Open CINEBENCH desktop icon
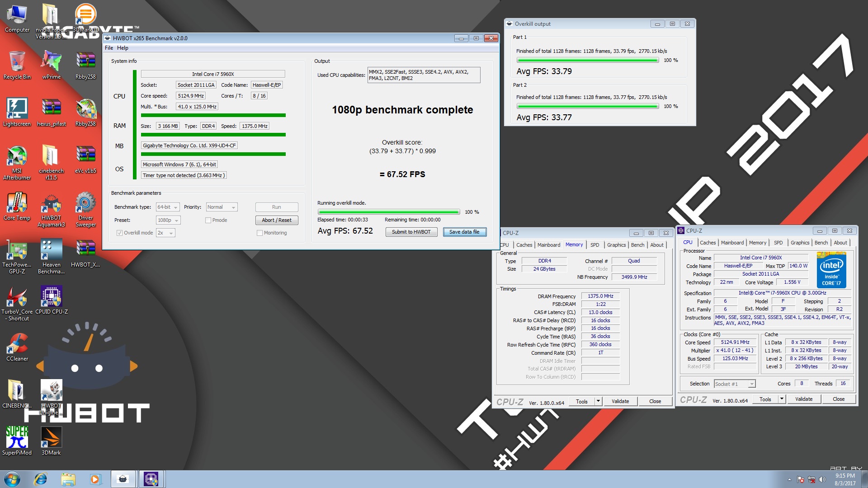 (x=17, y=394)
